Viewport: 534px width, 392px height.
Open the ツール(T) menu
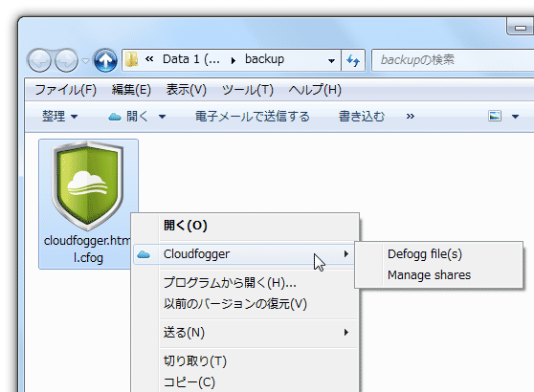coord(248,90)
